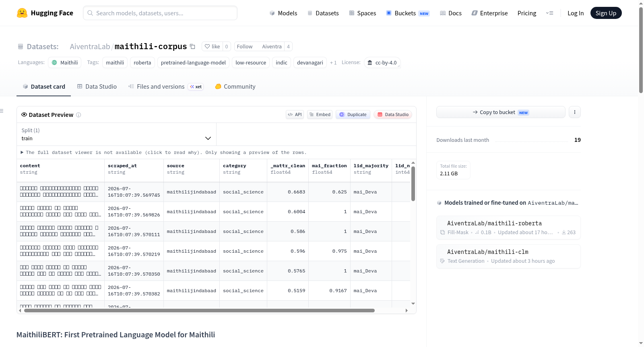The width and height of the screenshot is (644, 347).
Task: Open the Files and versions tab
Action: point(166,86)
